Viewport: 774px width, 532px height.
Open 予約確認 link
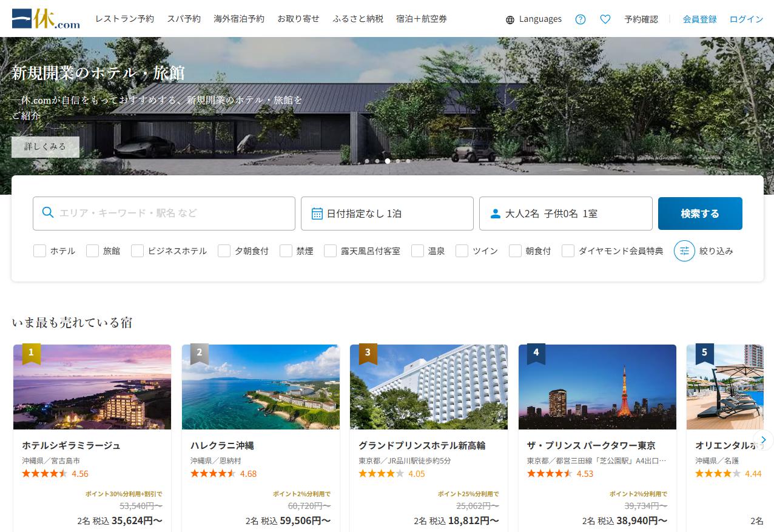[x=641, y=19]
